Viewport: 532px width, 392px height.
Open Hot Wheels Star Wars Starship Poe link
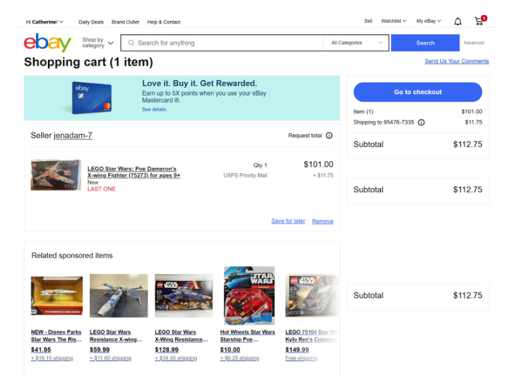(247, 336)
